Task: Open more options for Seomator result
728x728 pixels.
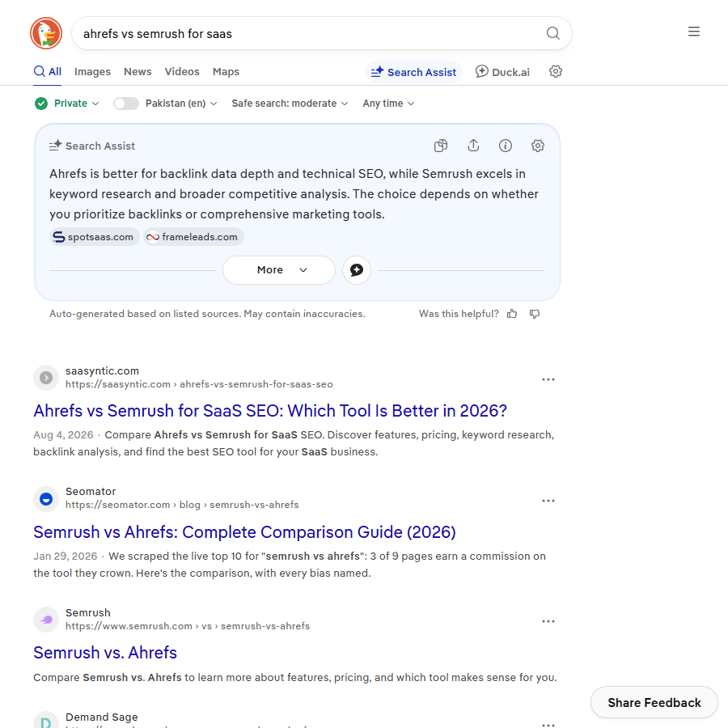Action: tap(548, 501)
